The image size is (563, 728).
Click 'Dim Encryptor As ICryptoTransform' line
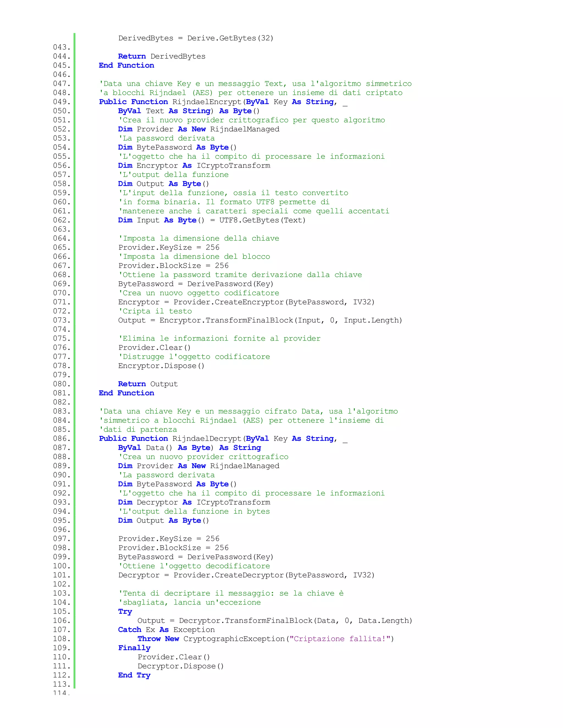coord(194,165)
